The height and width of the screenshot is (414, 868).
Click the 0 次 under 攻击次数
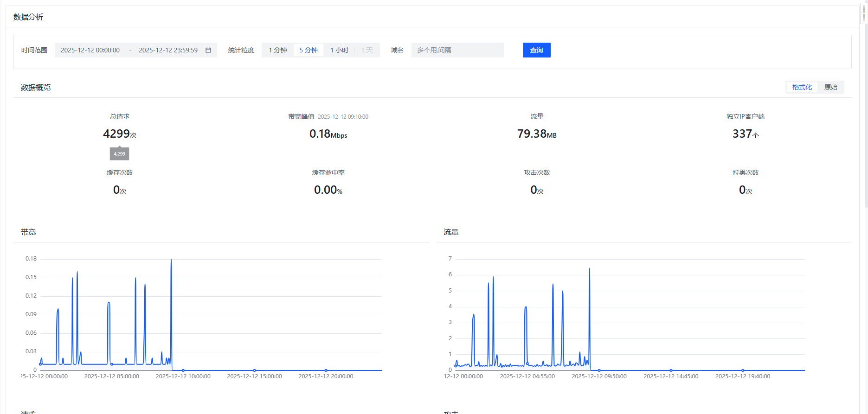(x=537, y=190)
